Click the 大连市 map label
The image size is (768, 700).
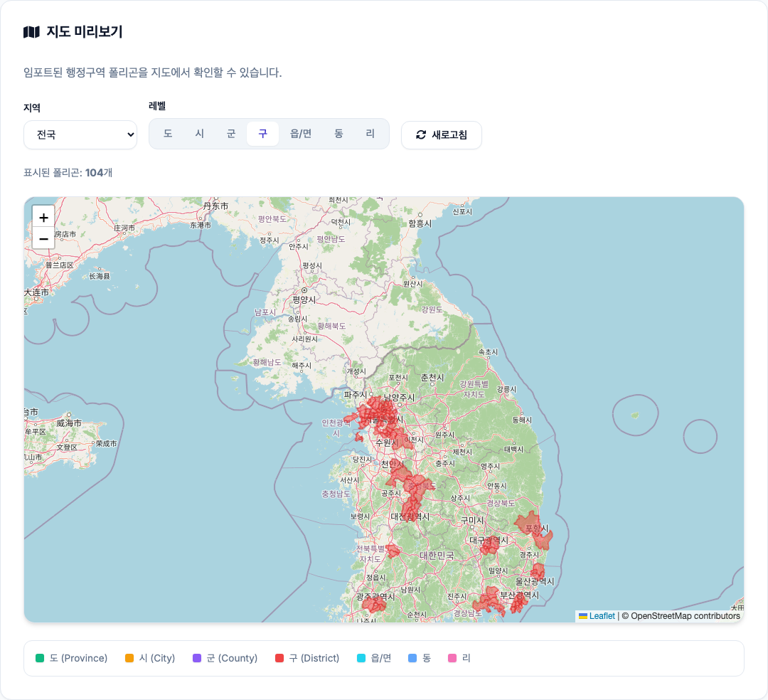37,292
